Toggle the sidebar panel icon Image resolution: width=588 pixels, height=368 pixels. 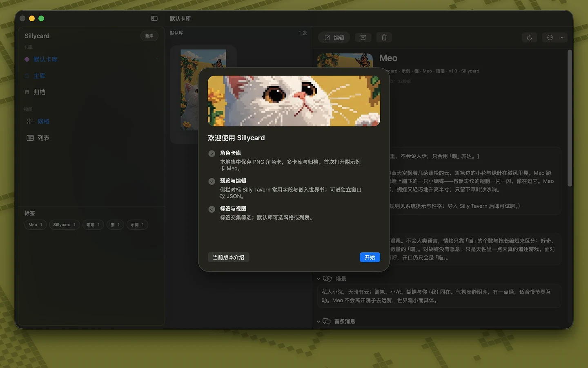[154, 18]
